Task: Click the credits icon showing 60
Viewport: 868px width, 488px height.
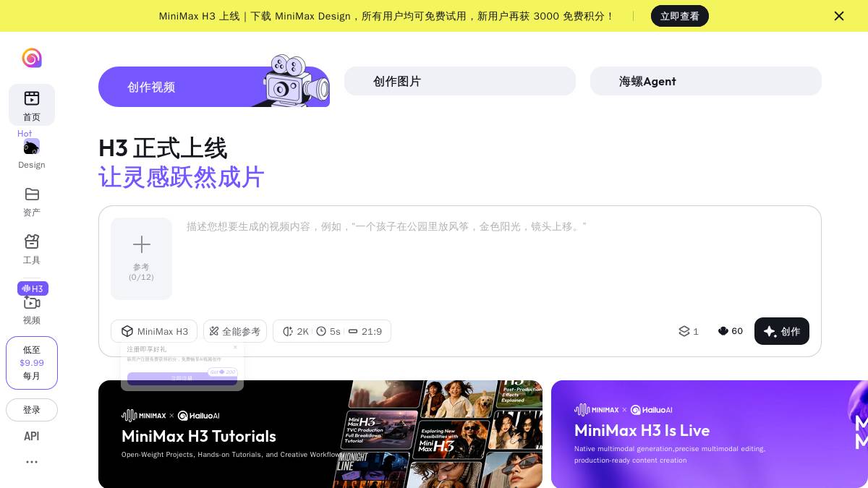Action: pos(731,331)
